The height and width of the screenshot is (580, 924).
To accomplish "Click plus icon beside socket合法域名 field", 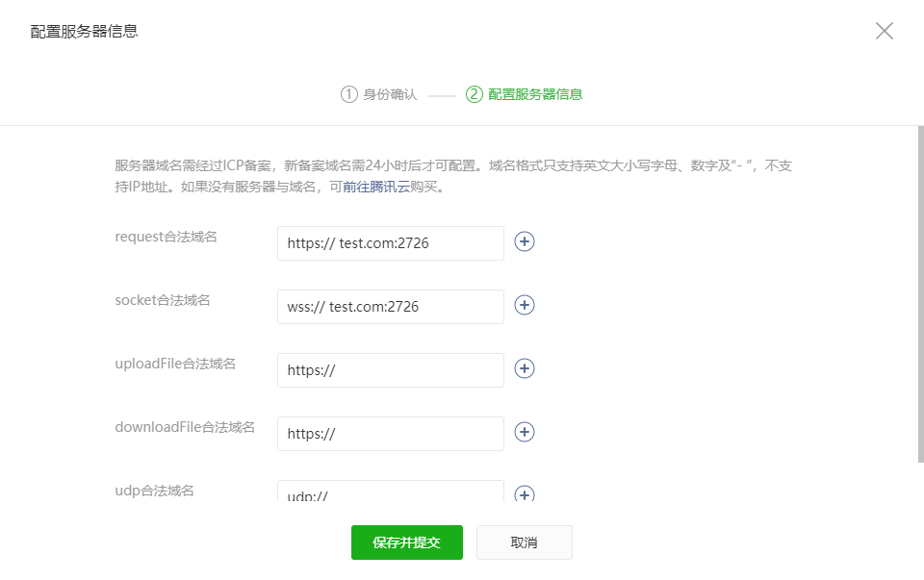I will (525, 305).
